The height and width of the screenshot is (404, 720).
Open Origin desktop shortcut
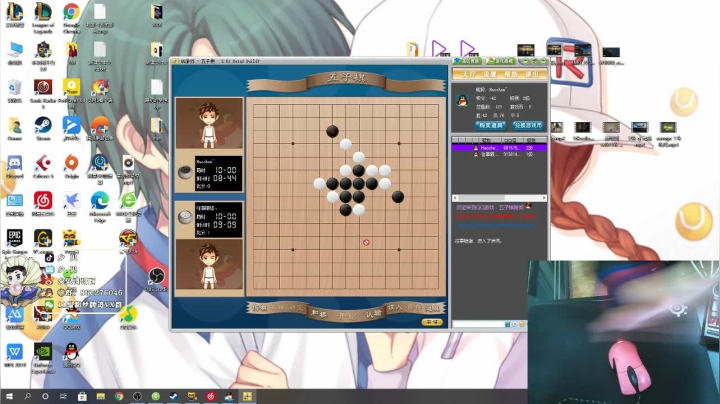point(71,164)
